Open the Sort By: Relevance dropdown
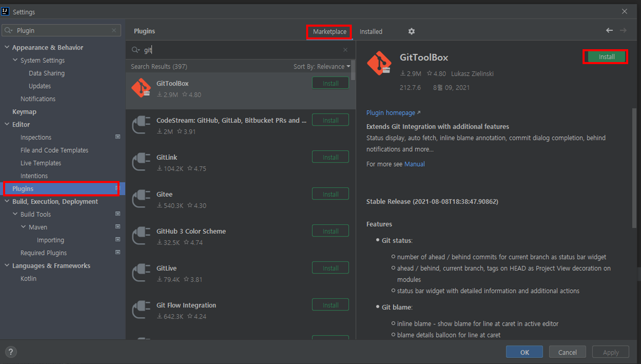 click(322, 67)
